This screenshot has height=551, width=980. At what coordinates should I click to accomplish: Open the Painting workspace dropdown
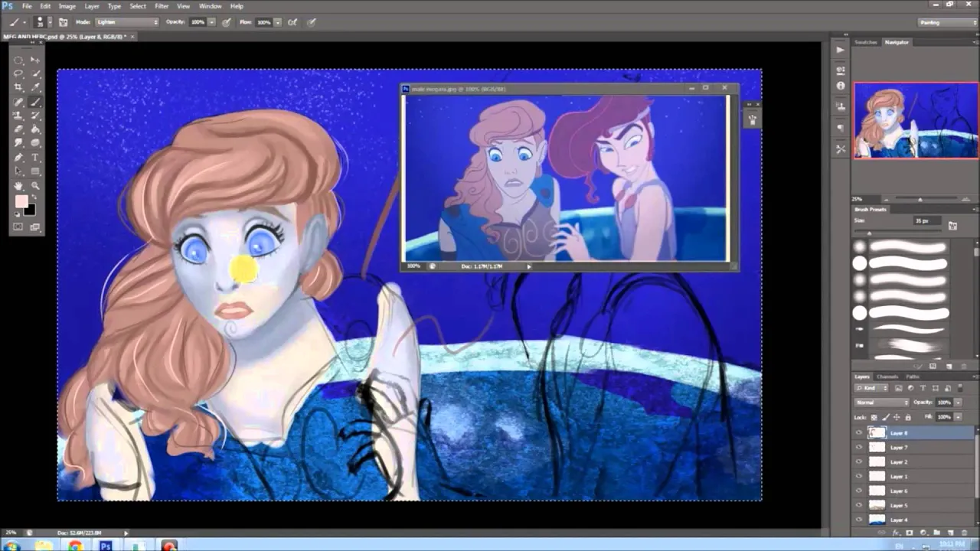[x=948, y=22]
